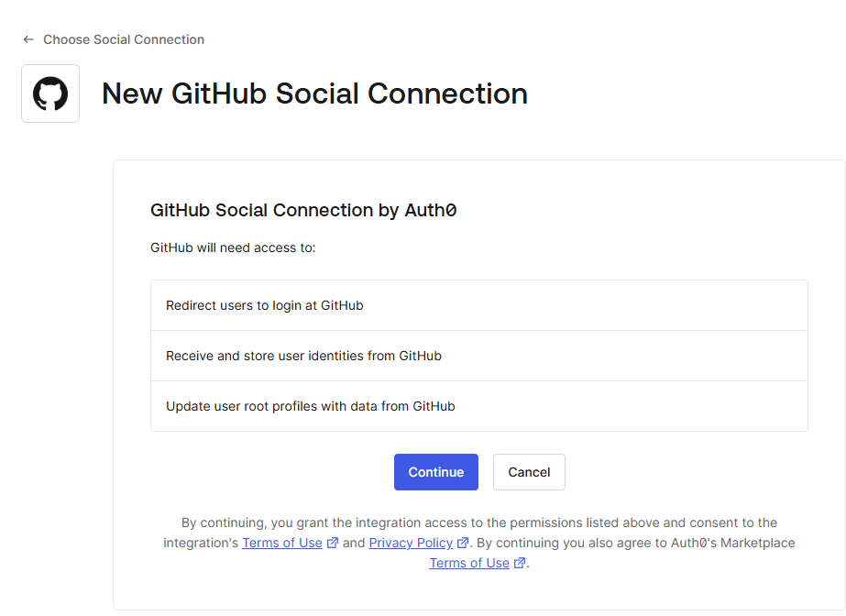Viewport: 846px width, 616px height.
Task: Select the Update user root profiles row
Action: [x=478, y=406]
